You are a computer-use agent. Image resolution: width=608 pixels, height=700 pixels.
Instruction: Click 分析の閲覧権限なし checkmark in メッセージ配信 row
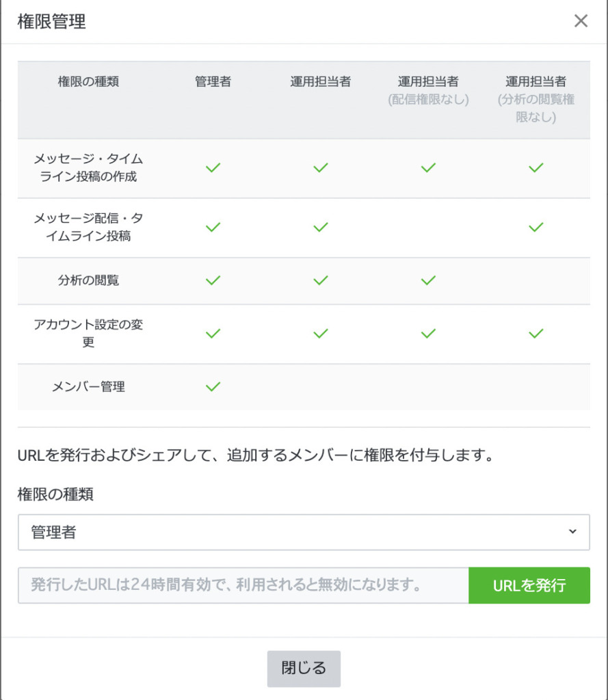[536, 227]
